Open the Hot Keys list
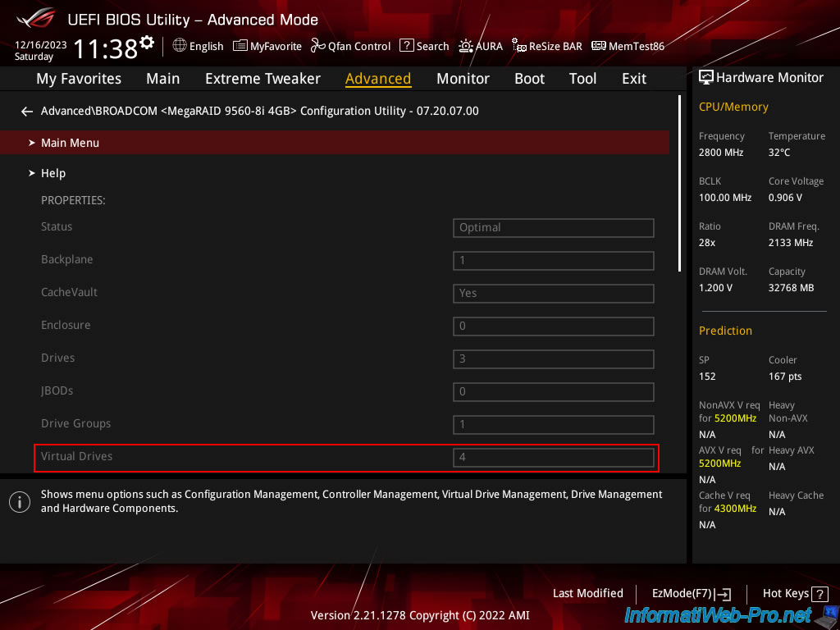The width and height of the screenshot is (840, 630). pyautogui.click(x=795, y=594)
